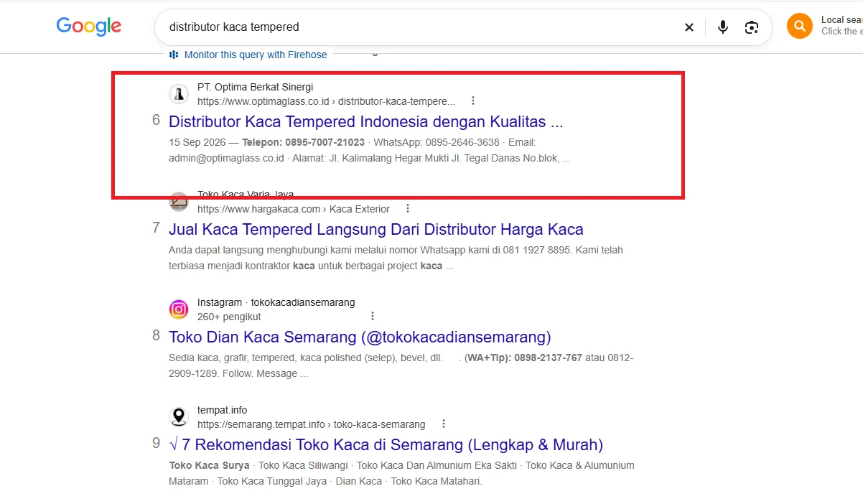Open the three-dot menu for the optimaglass.co.id result
This screenshot has height=504, width=863.
(x=472, y=101)
